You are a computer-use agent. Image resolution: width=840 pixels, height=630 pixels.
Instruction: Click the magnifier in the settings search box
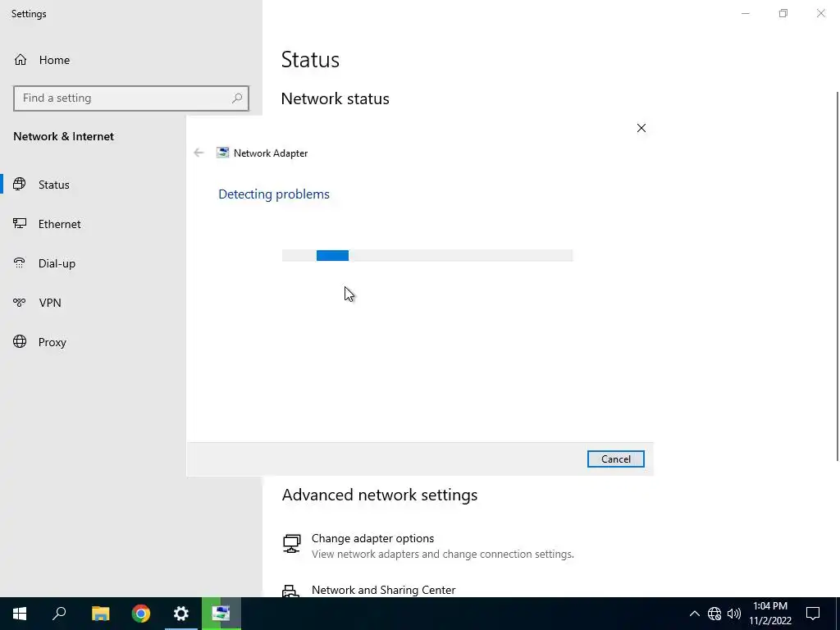click(x=237, y=98)
